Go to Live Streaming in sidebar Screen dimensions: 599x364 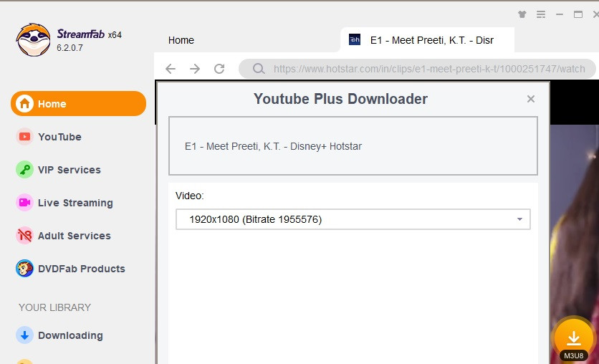[75, 203]
